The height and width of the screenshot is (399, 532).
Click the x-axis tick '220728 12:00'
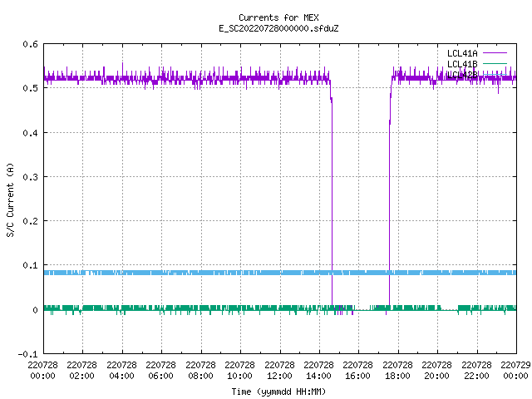[x=279, y=371]
